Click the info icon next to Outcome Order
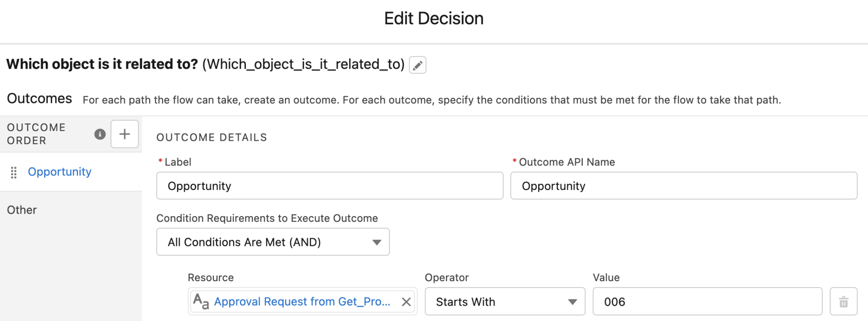868x321 pixels. click(100, 134)
